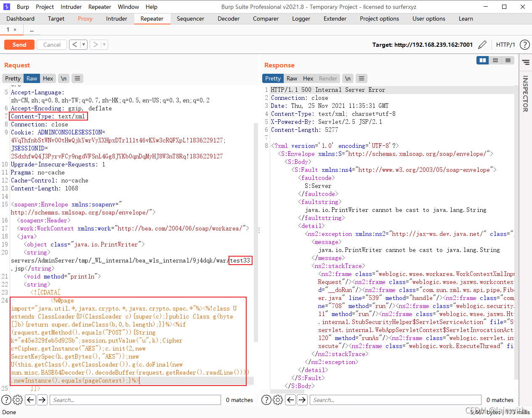
Task: Click the Content-Type header line in request
Action: click(48, 116)
